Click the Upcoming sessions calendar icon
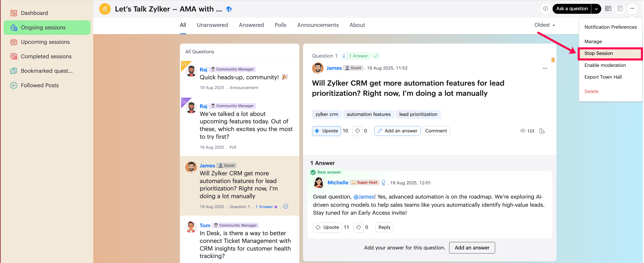 tap(14, 42)
